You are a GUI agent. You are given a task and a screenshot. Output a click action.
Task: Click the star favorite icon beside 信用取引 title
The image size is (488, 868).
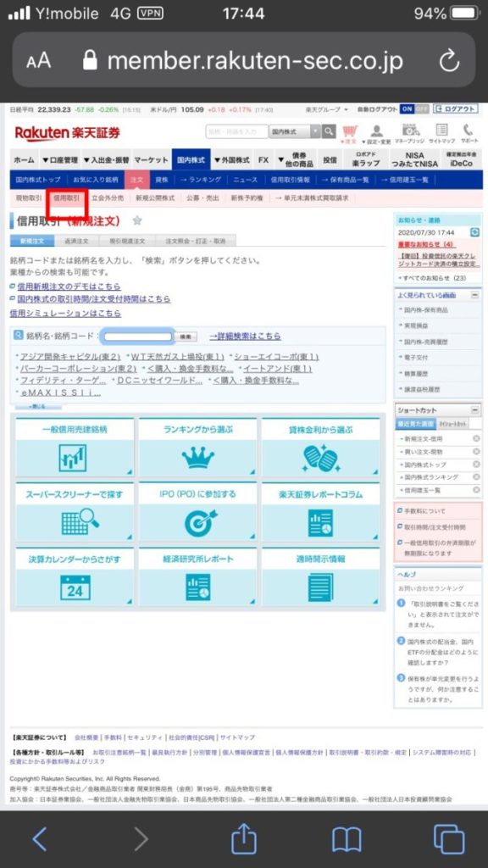[x=137, y=220]
